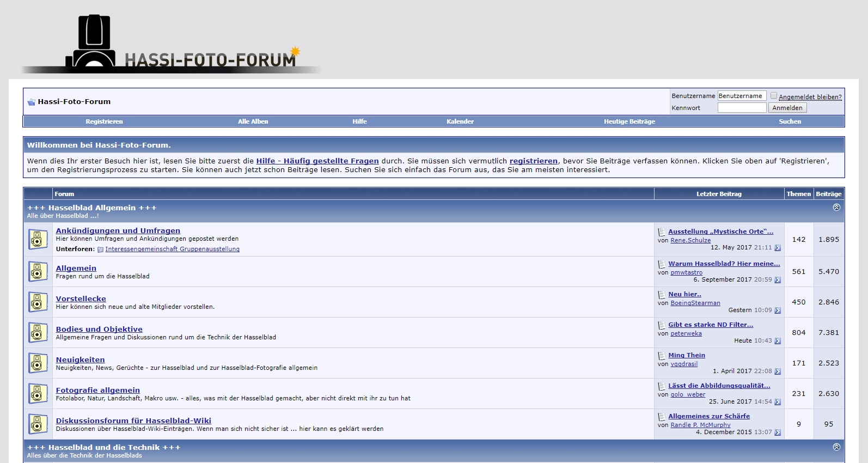Open Suchen in the navigation bar

[790, 121]
